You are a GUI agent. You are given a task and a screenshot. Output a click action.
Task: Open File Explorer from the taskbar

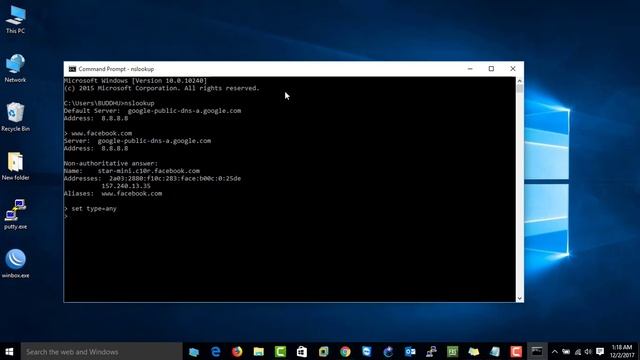click(259, 351)
